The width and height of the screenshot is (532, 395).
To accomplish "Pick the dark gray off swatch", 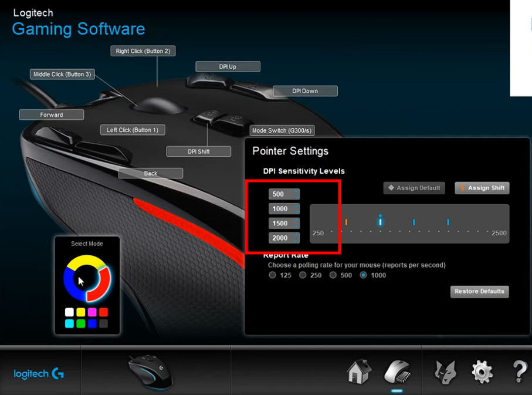I will click(x=103, y=323).
